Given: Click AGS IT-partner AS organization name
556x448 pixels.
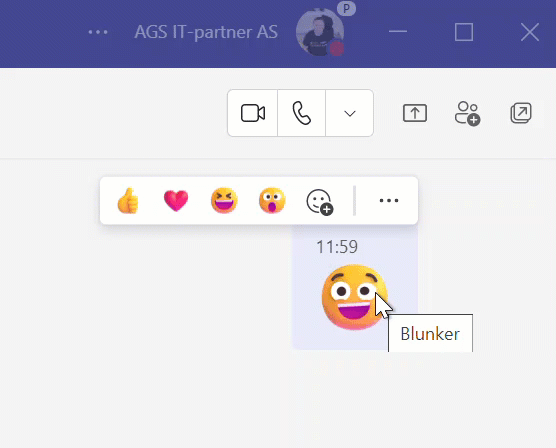Looking at the screenshot, I should [x=206, y=32].
